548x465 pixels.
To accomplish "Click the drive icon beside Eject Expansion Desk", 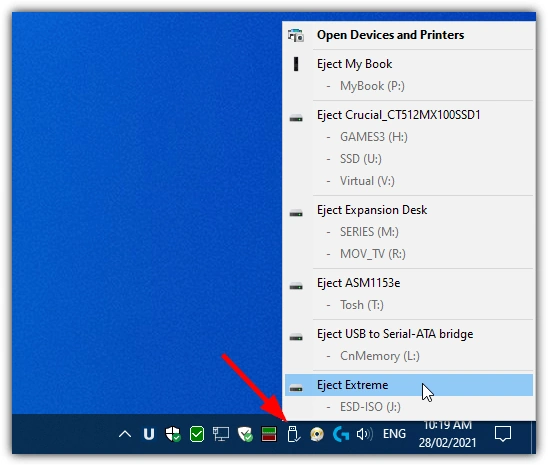I will [296, 213].
